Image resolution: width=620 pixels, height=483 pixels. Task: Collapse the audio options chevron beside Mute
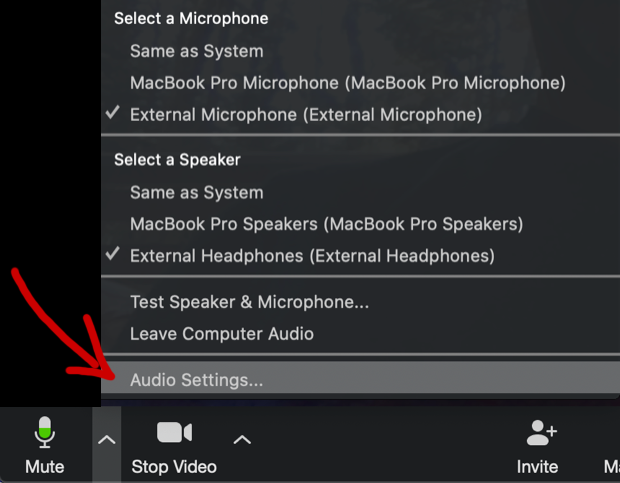click(x=106, y=440)
